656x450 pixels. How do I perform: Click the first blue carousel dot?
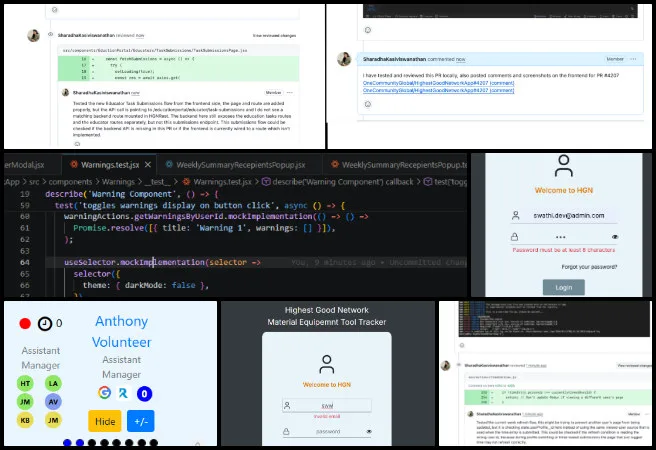pyautogui.click(x=67, y=442)
